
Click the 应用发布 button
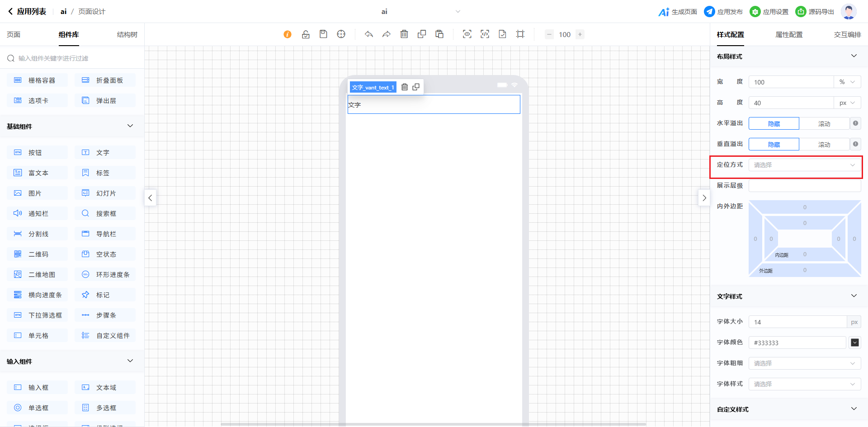click(723, 12)
